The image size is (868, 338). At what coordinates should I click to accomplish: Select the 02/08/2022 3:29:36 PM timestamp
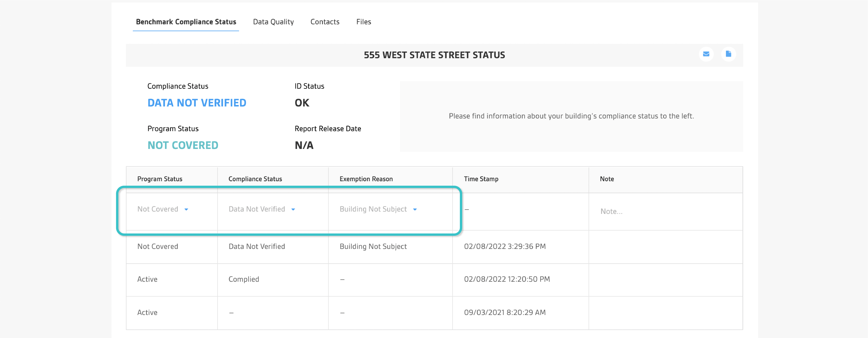click(505, 247)
